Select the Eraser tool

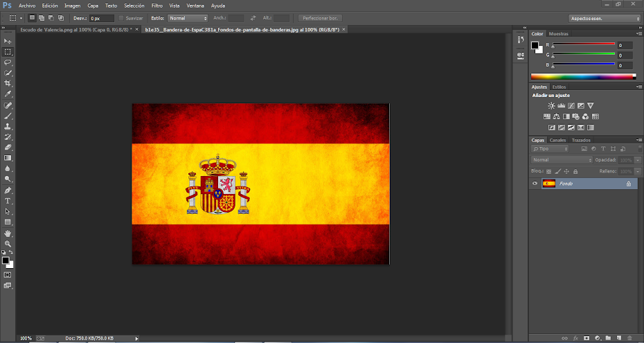[8, 147]
